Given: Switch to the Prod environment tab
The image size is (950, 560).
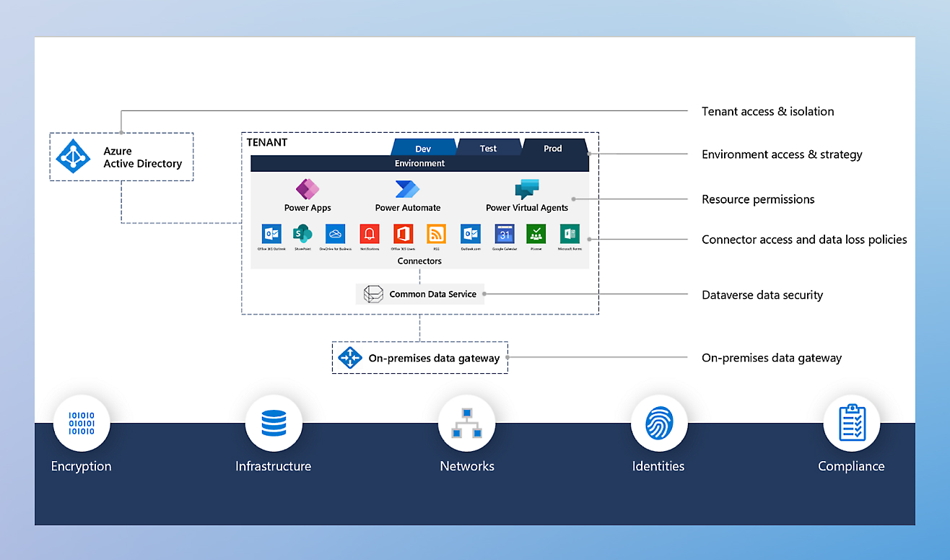Looking at the screenshot, I should [553, 148].
